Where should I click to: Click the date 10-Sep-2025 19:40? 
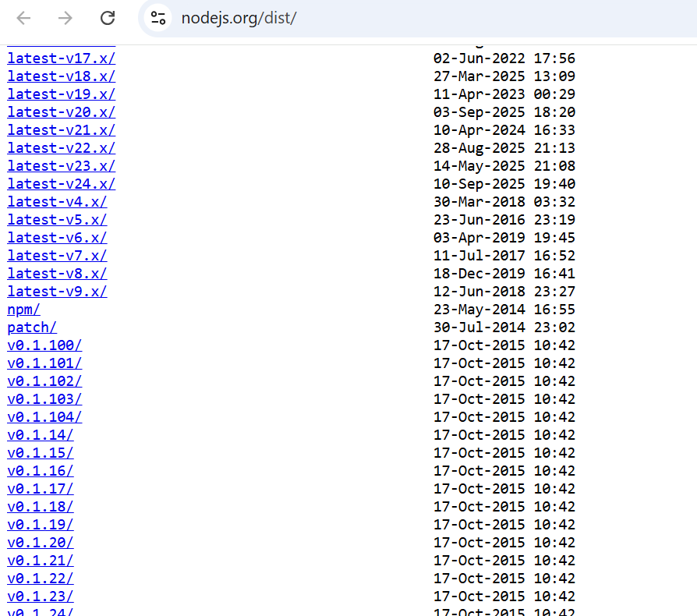(x=504, y=183)
